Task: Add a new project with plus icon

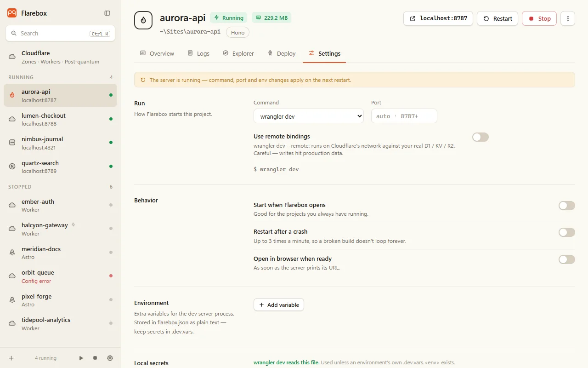Action: (x=11, y=358)
